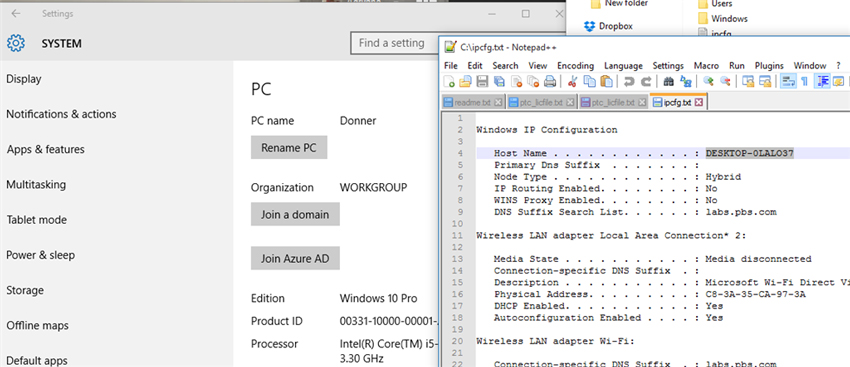Select Tablet mode in sidebar
This screenshot has height=367, width=850.
click(36, 220)
